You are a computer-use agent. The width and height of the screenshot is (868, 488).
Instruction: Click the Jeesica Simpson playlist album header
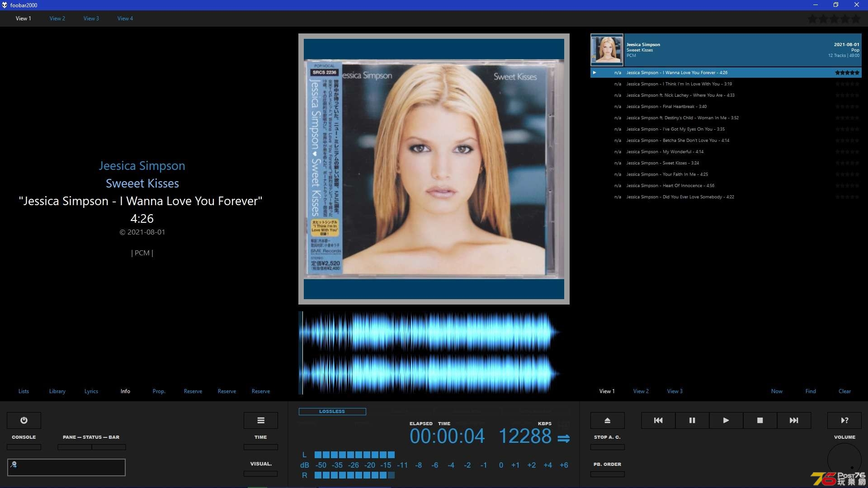[x=726, y=50]
